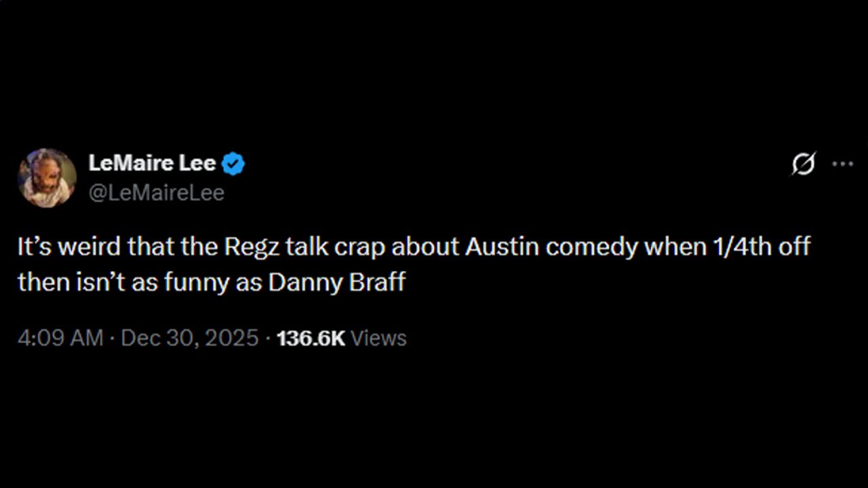Open LeMaire Lee's profile picture
This screenshot has height=488, width=868.
pos(47,178)
